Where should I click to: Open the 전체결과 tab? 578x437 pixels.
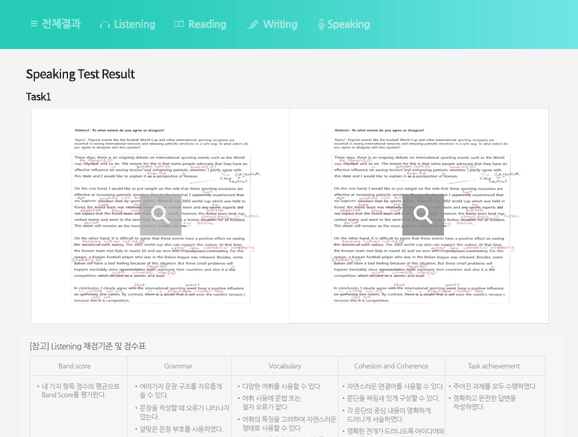click(55, 24)
